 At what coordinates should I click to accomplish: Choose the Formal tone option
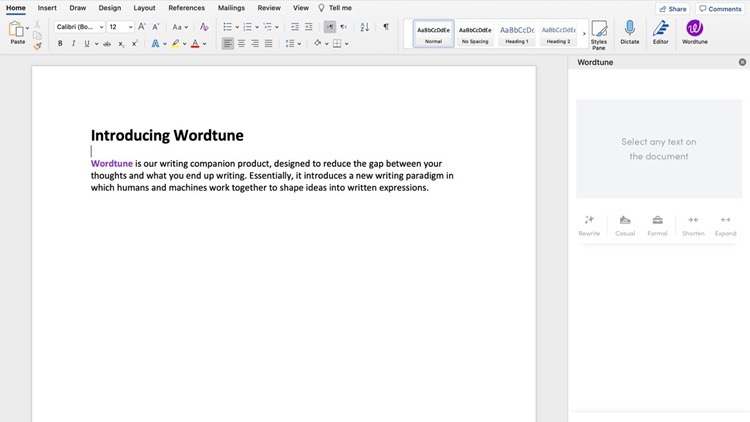(x=657, y=225)
